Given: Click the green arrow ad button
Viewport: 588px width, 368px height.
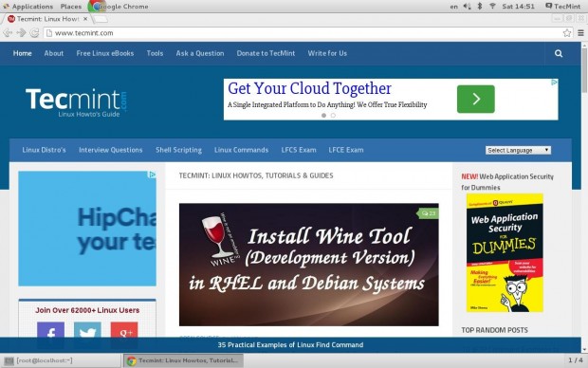Looking at the screenshot, I should (x=475, y=99).
